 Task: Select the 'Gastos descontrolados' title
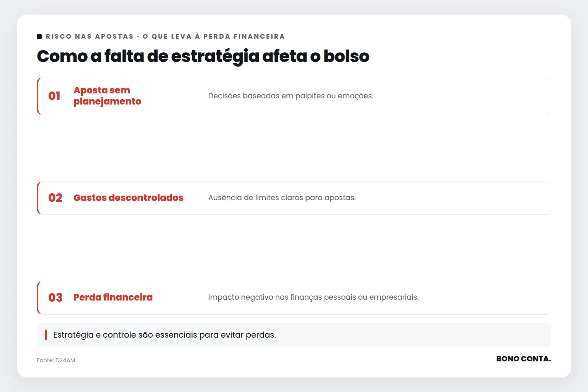pos(128,198)
